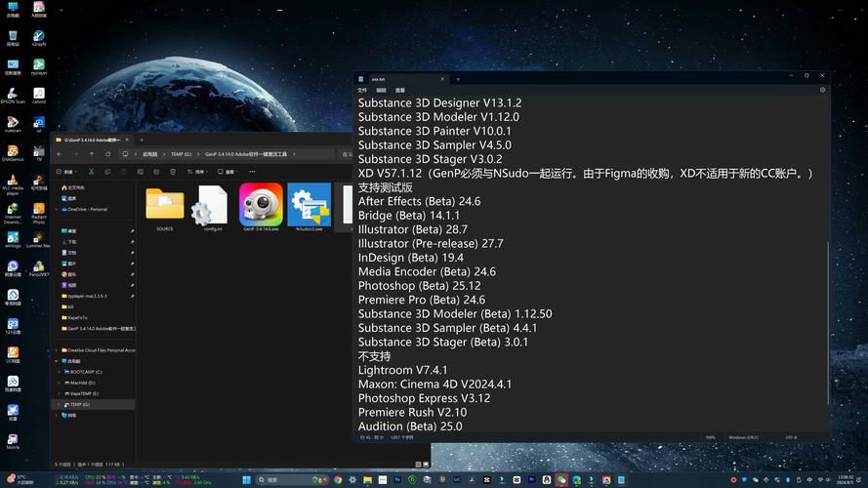Expand Creative Cloud Files Personal Account node
This screenshot has width=868, height=488.
[x=57, y=350]
